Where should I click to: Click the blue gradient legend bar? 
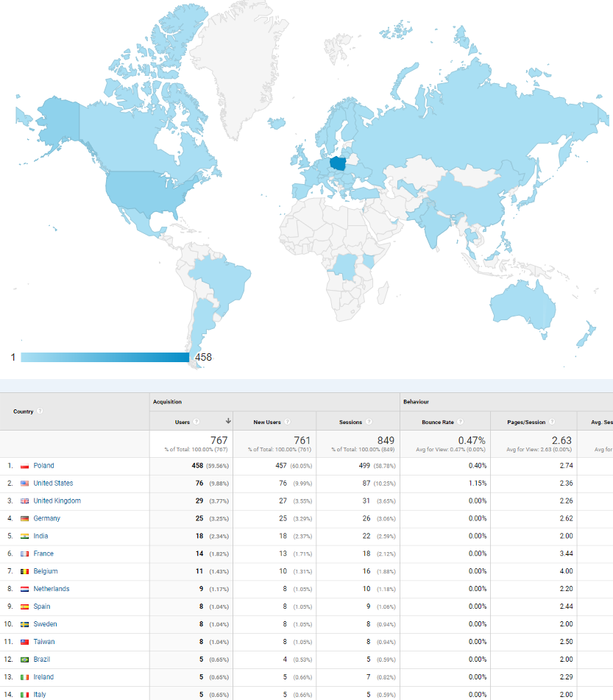point(104,357)
